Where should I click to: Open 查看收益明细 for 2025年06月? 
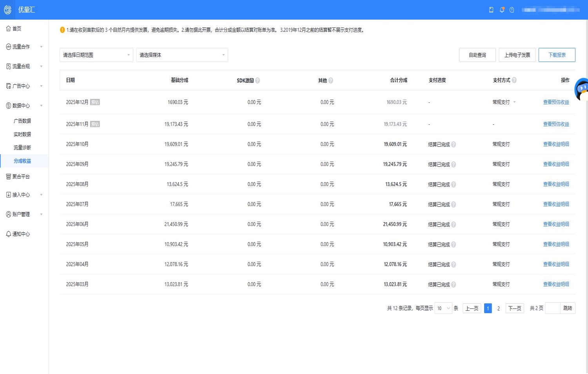click(x=556, y=224)
